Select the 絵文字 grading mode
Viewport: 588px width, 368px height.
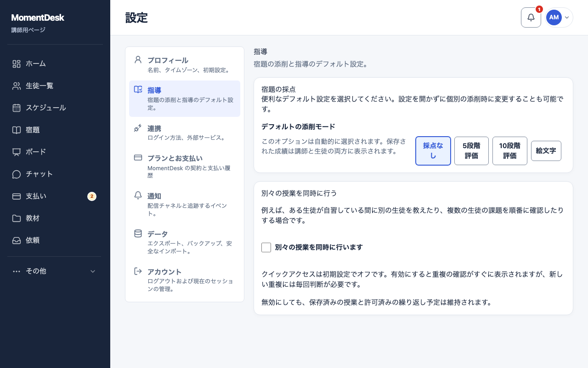[546, 151]
